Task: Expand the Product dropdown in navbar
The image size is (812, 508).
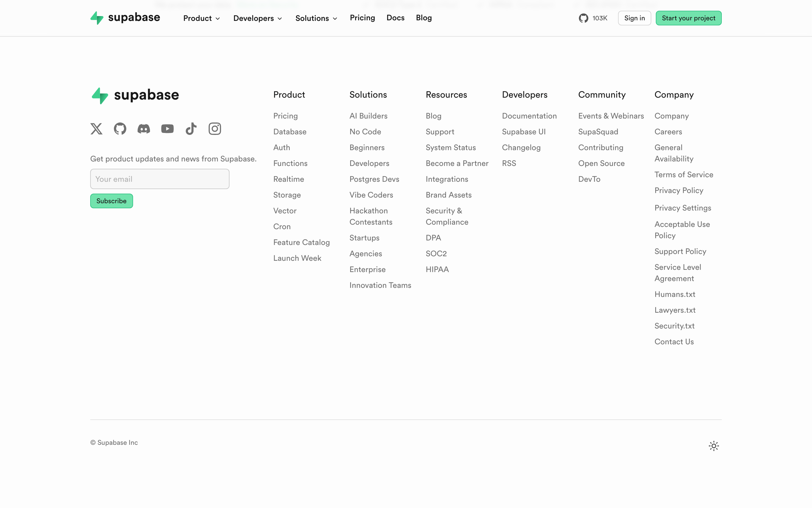Action: pos(202,18)
